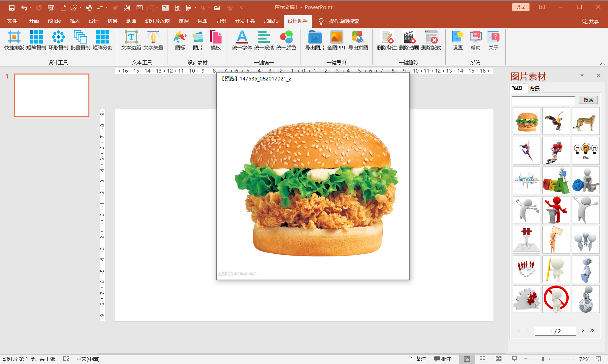Open the 插入 ribbon tab
Image resolution: width=608 pixels, height=364 pixels.
pyautogui.click(x=75, y=21)
